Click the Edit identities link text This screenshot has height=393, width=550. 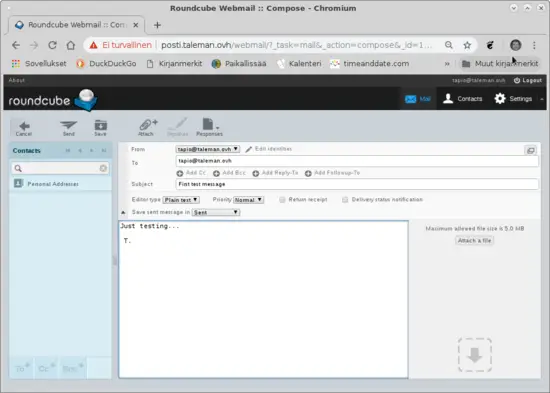click(x=273, y=149)
